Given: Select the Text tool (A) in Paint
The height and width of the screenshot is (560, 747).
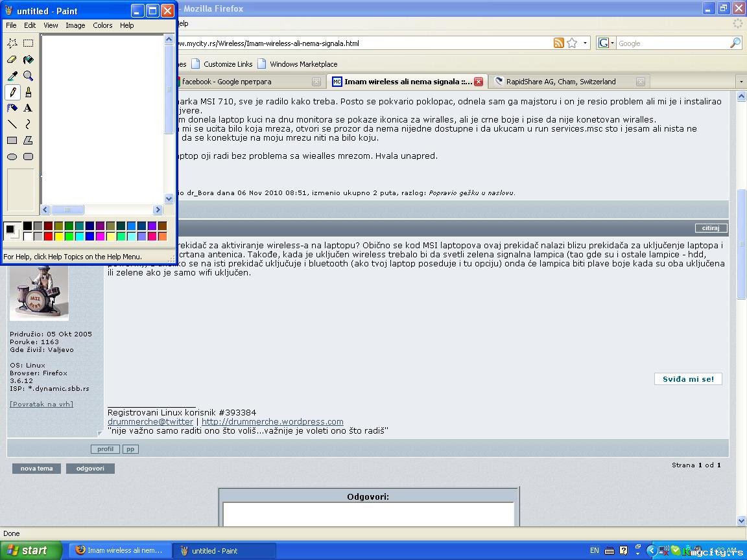Looking at the screenshot, I should click(29, 108).
